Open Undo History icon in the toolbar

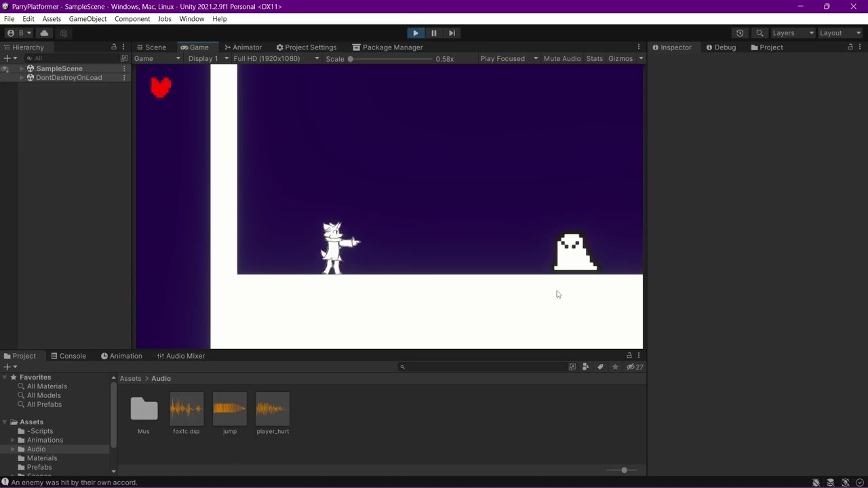tap(740, 33)
